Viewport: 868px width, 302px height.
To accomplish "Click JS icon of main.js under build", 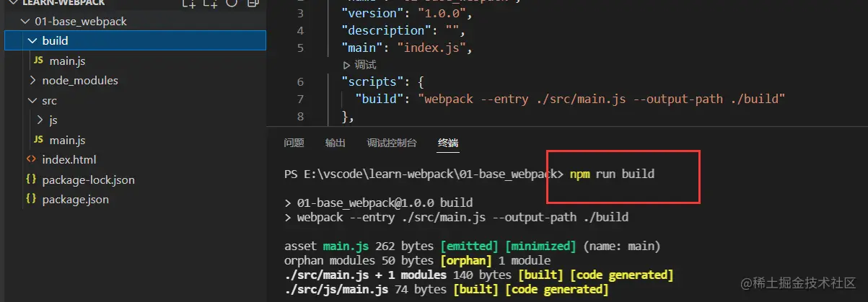I will pyautogui.click(x=38, y=61).
